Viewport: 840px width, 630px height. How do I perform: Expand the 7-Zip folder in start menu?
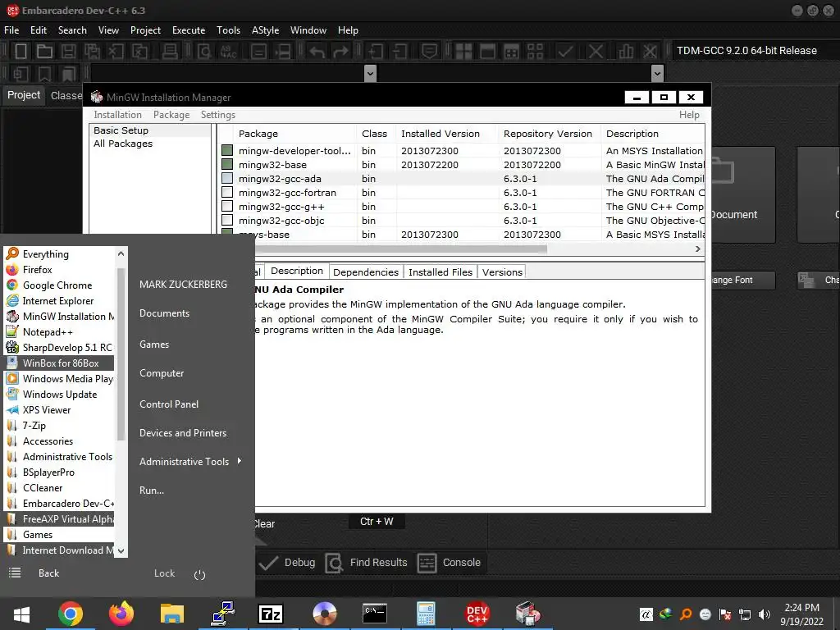(34, 426)
